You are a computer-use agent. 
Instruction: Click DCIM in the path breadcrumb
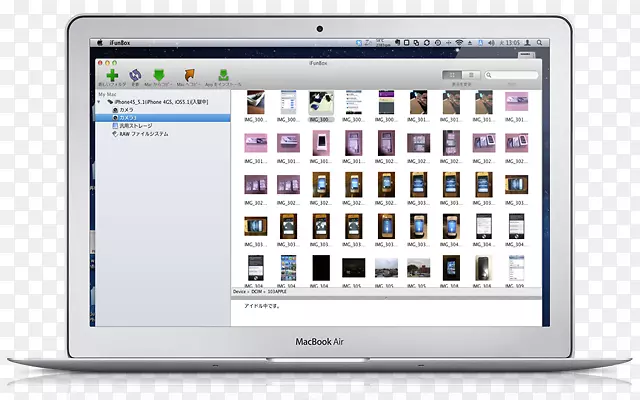257,291
